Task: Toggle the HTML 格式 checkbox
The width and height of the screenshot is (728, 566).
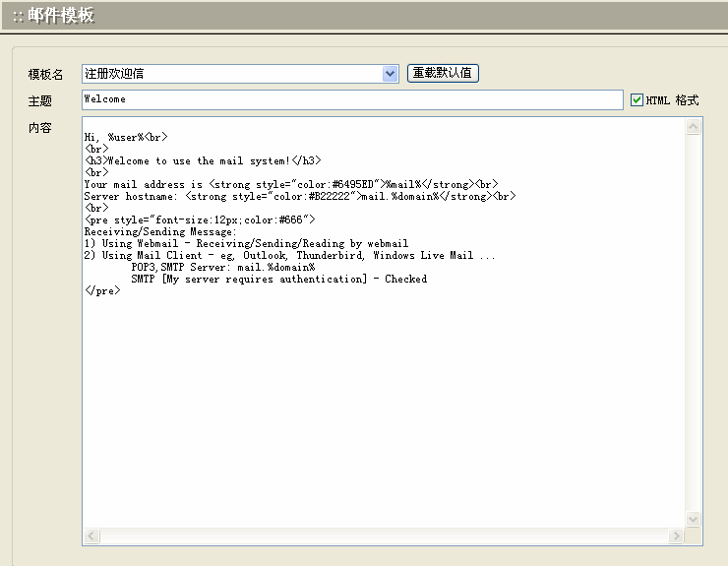Action: pyautogui.click(x=637, y=100)
